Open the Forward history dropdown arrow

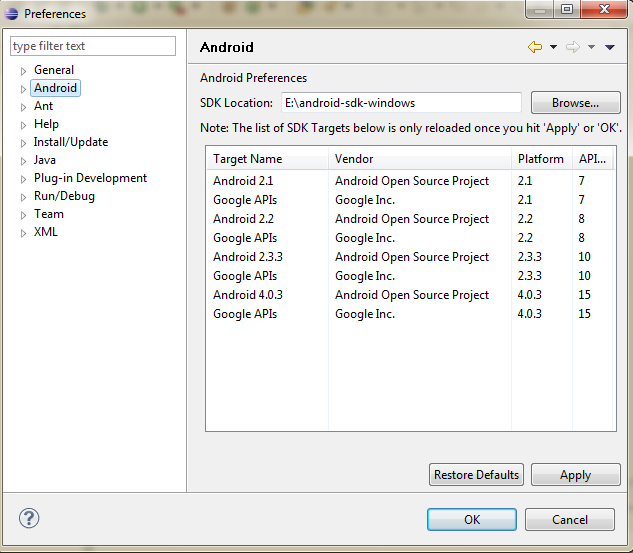pyautogui.click(x=591, y=47)
